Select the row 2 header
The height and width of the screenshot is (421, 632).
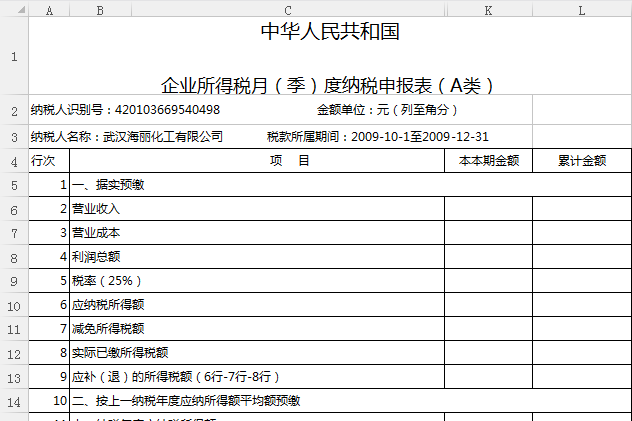(14, 110)
